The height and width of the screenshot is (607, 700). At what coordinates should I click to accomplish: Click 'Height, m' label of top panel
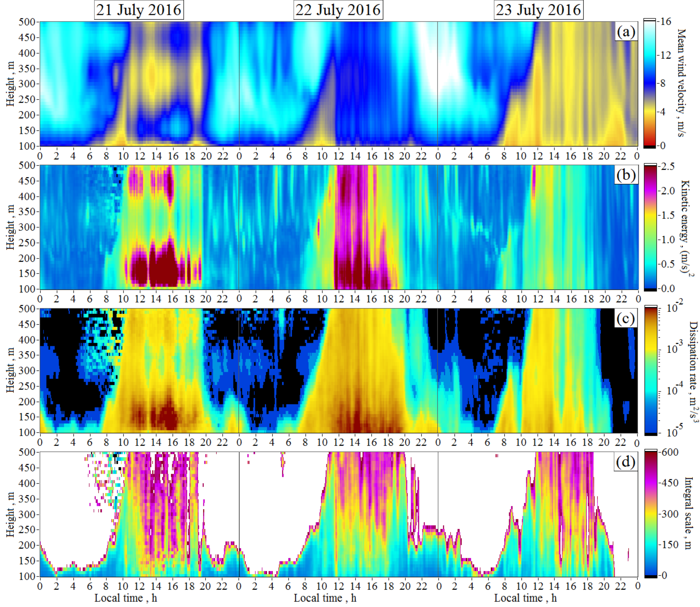(11, 84)
